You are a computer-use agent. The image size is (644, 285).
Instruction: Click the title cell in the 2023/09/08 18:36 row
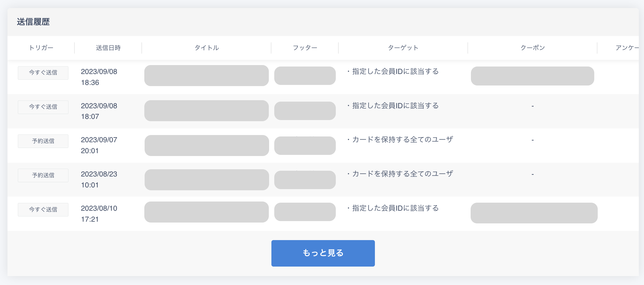tap(206, 75)
